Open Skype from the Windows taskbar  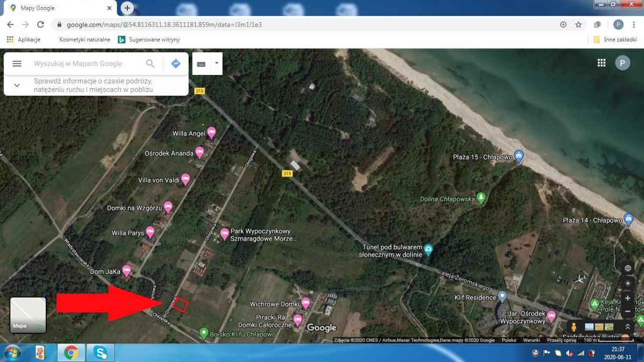pyautogui.click(x=100, y=352)
